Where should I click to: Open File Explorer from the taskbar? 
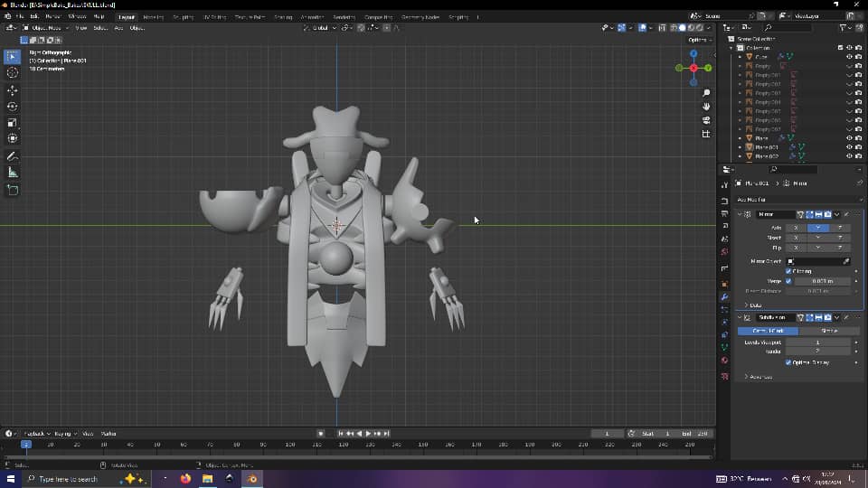coord(208,479)
